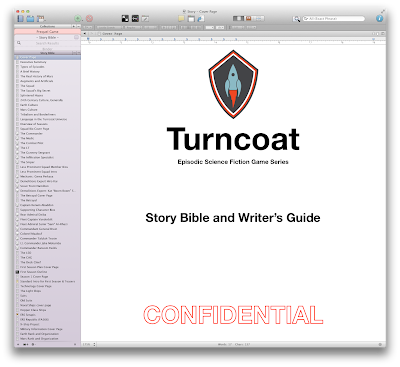400x367 pixels.
Task: Open 'The Squad's Big Secret' document
Action: tap(35, 90)
